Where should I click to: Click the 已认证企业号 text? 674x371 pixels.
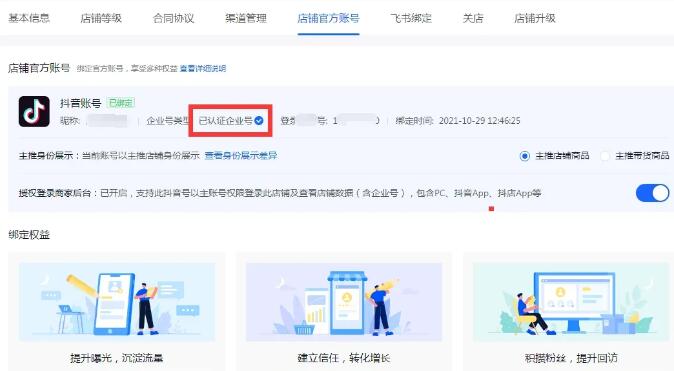[x=226, y=121]
